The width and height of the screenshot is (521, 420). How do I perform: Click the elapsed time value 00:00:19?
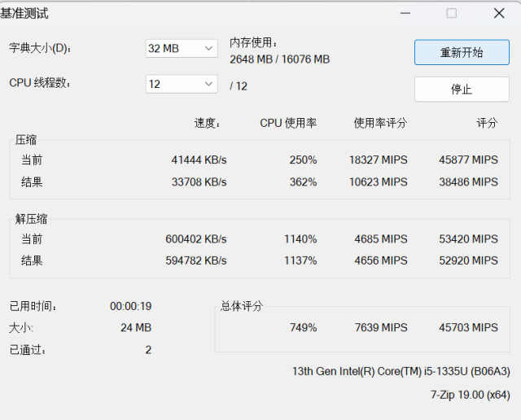[x=130, y=306]
